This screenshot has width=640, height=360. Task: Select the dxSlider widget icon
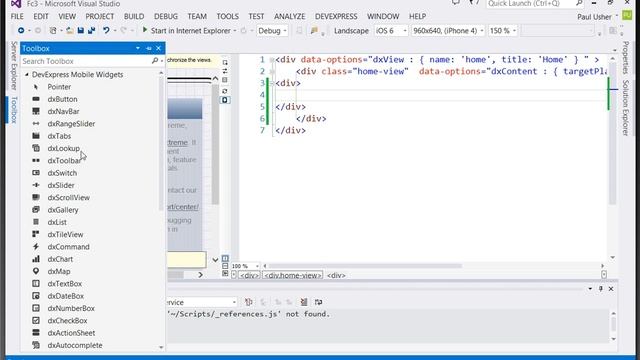pyautogui.click(x=36, y=185)
